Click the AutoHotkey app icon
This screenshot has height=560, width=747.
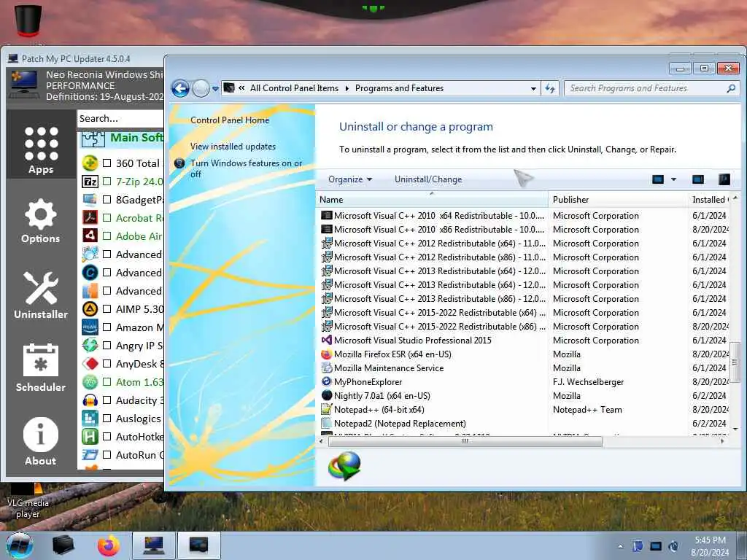point(90,436)
